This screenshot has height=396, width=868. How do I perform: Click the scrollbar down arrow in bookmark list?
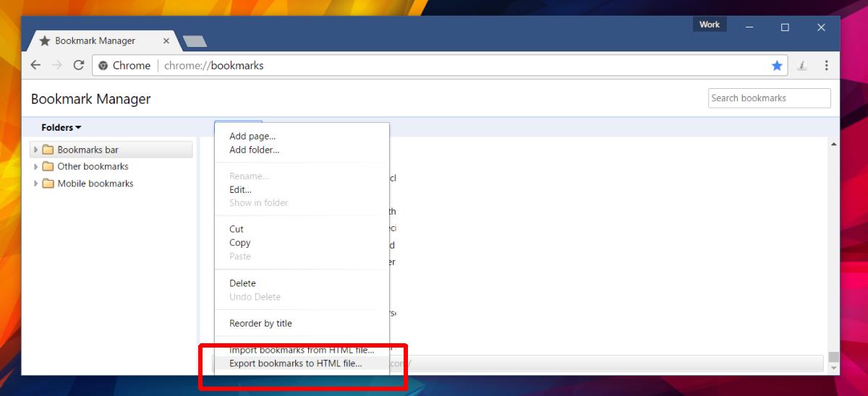tap(834, 368)
